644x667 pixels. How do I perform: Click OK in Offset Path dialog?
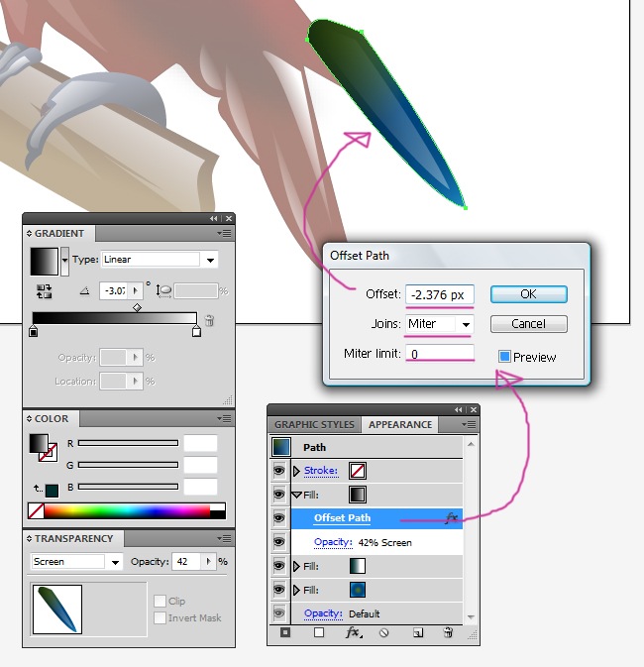coord(528,294)
